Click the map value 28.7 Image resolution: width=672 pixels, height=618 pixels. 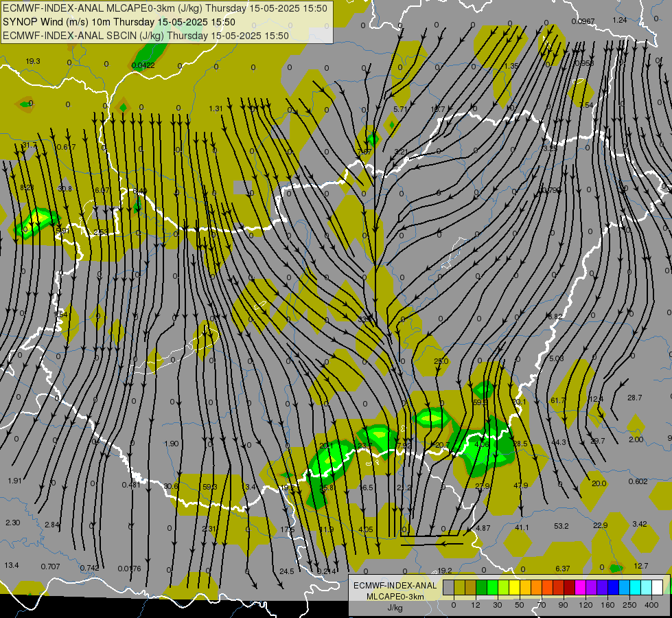point(635,398)
